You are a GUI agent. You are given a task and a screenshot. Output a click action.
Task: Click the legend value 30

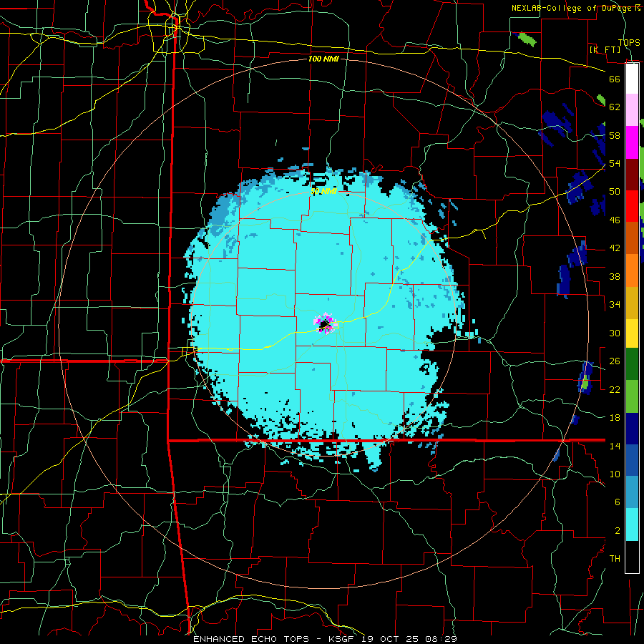click(615, 333)
